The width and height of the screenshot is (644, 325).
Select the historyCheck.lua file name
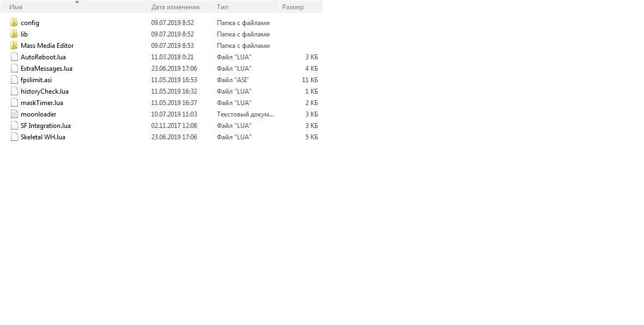tap(45, 91)
